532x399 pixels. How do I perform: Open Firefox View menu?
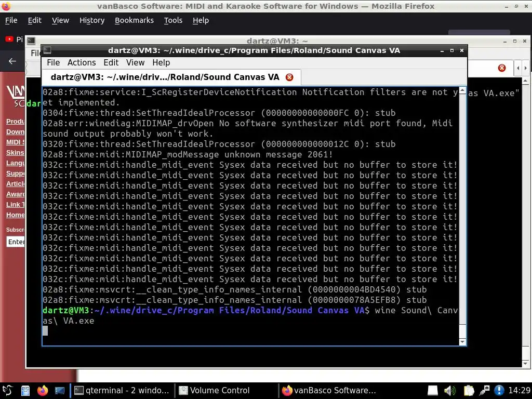point(60,20)
